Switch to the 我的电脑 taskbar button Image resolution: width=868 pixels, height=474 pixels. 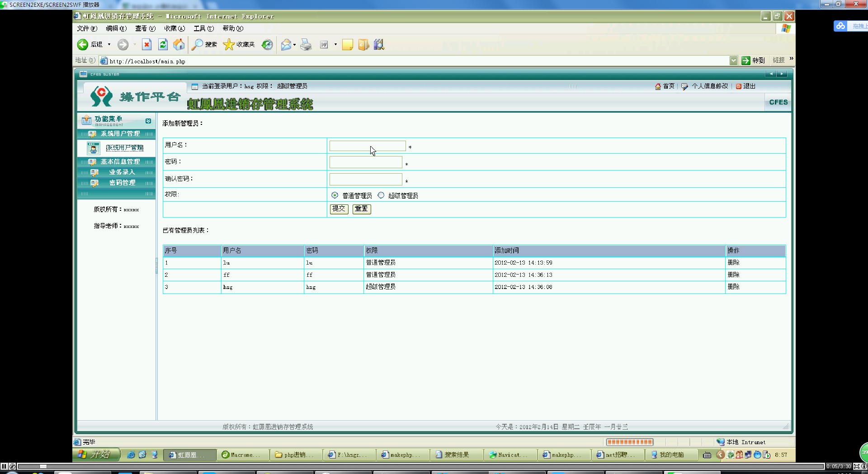[x=671, y=455]
